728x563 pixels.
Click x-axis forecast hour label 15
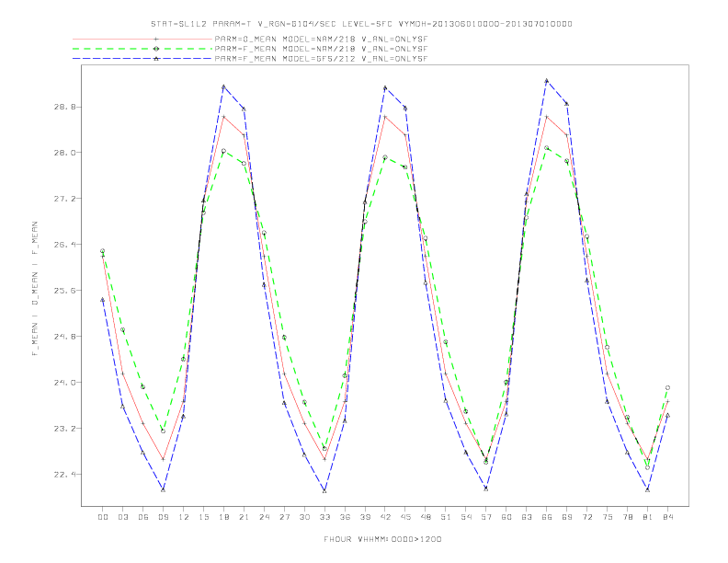(203, 517)
